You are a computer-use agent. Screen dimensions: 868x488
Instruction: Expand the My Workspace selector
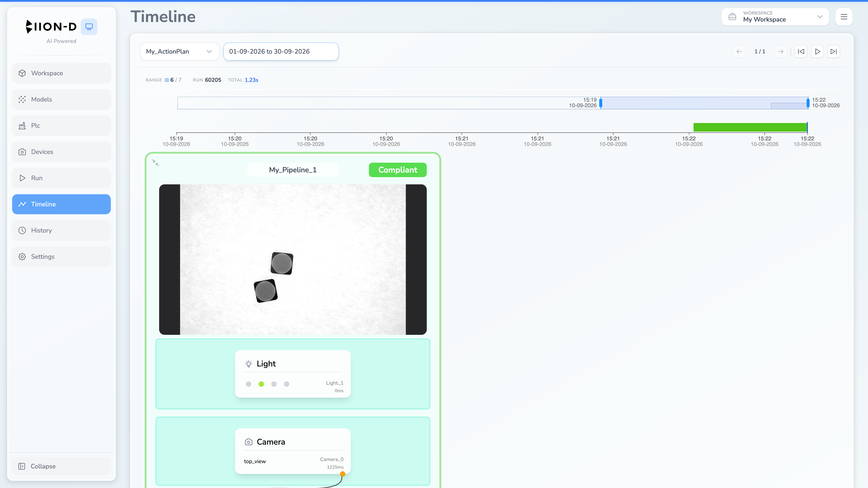775,17
